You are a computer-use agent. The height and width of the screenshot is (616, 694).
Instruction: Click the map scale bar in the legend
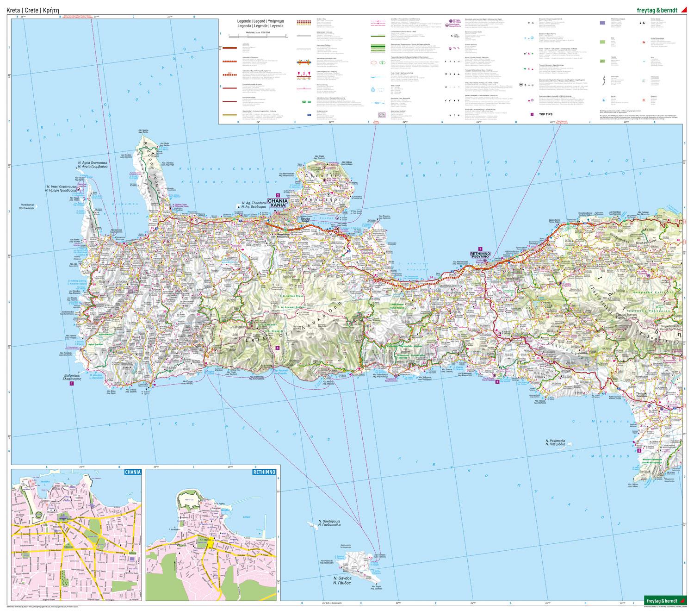point(258,37)
